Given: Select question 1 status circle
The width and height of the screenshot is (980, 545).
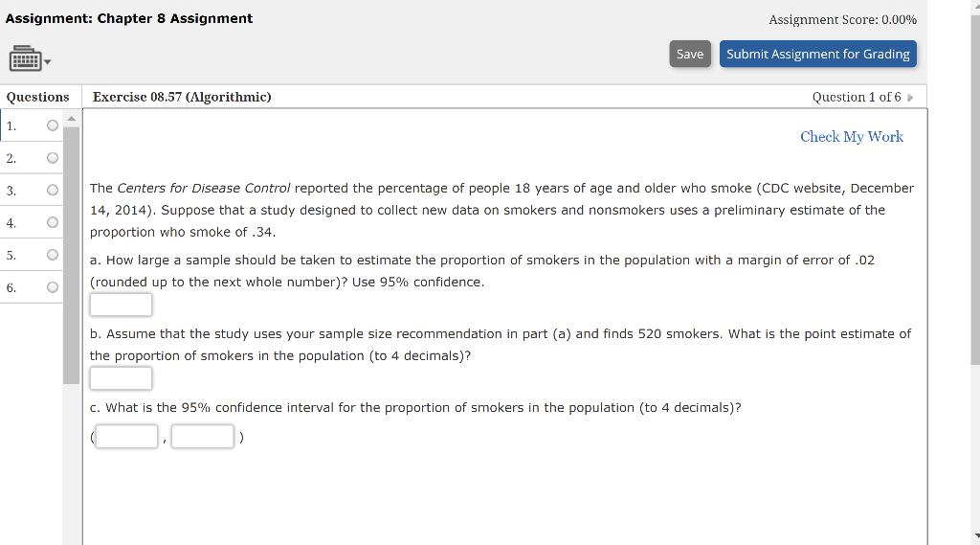Looking at the screenshot, I should click(53, 125).
